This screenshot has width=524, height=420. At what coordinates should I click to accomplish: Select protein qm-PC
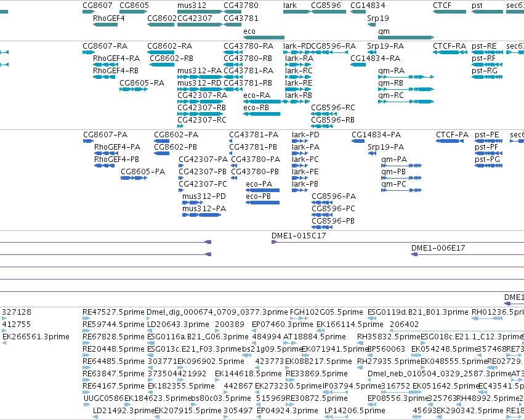click(393, 184)
